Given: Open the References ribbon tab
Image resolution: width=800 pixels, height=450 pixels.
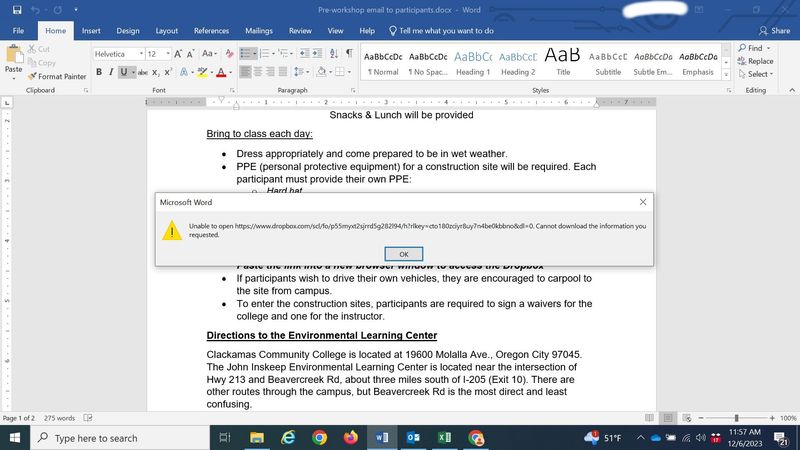Looking at the screenshot, I should point(211,31).
